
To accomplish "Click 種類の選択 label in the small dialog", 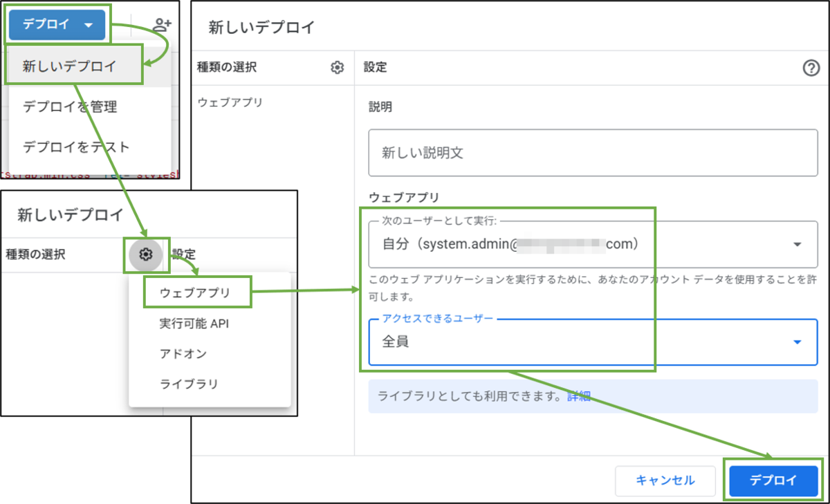I will click(x=35, y=254).
